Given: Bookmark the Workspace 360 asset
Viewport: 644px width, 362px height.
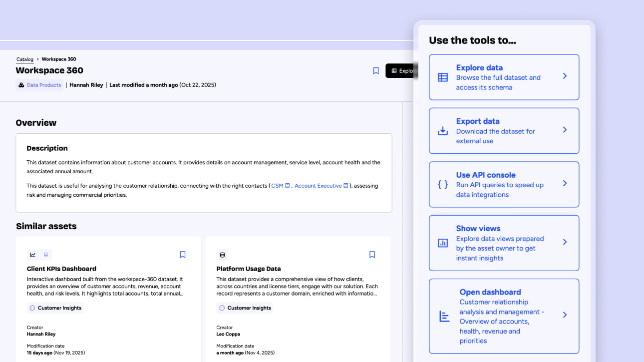Looking at the screenshot, I should pyautogui.click(x=376, y=71).
